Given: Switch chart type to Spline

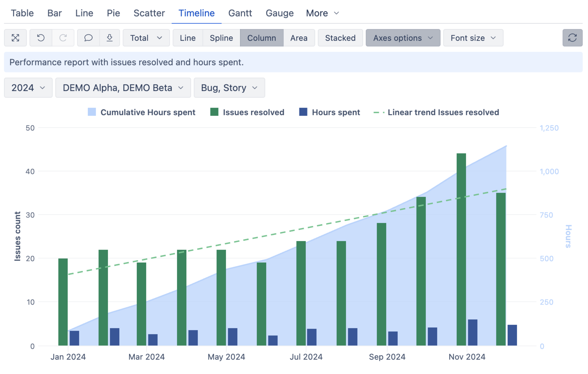Looking at the screenshot, I should click(x=221, y=38).
